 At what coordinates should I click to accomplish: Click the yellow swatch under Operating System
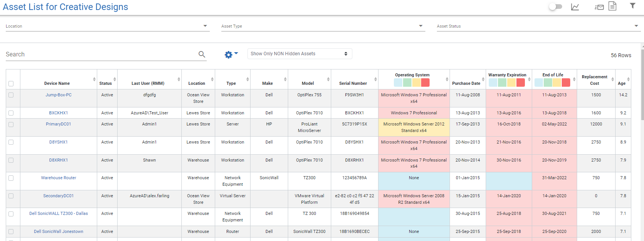[x=417, y=83]
